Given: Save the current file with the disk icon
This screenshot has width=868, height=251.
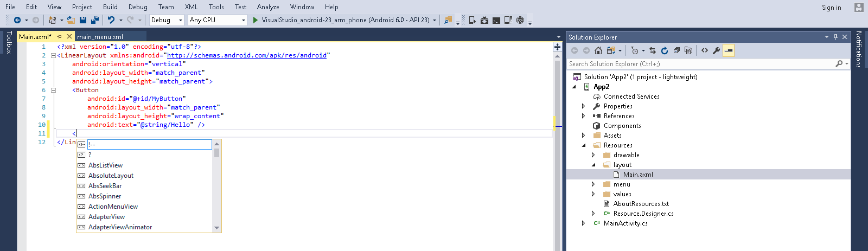Looking at the screenshot, I should click(x=83, y=20).
